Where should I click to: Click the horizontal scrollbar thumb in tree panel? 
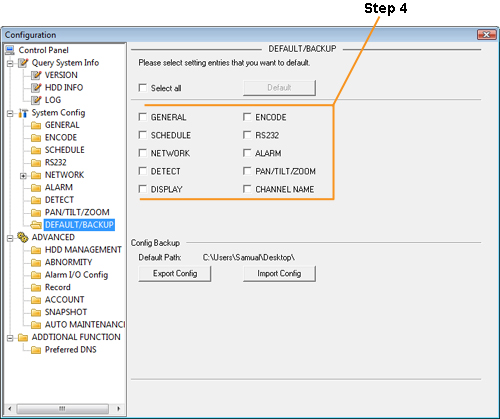click(62, 409)
